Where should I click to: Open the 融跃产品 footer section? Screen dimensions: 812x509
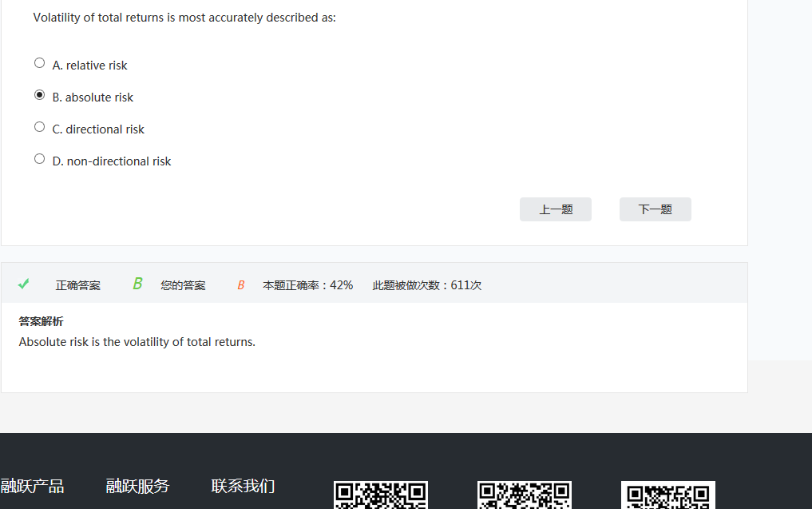[x=33, y=486]
